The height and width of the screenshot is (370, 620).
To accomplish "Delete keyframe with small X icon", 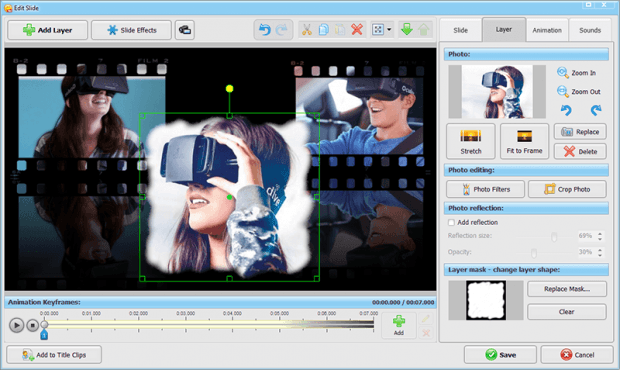I will pos(426,333).
